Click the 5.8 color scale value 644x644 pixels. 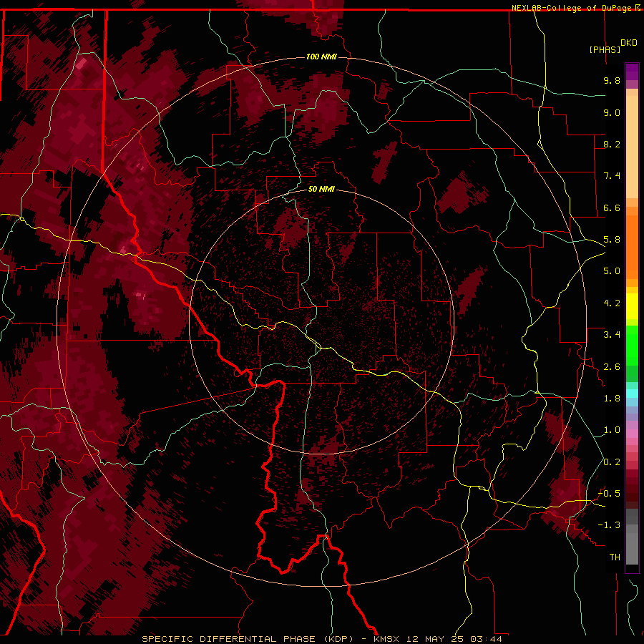[x=612, y=240]
